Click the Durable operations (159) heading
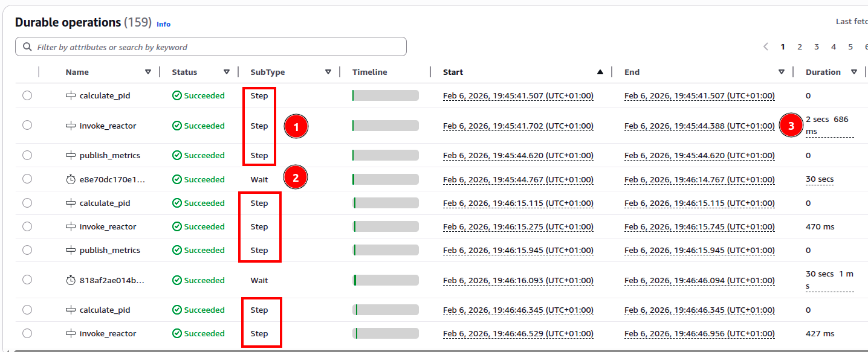Image resolution: width=868 pixels, height=352 pixels. click(83, 22)
